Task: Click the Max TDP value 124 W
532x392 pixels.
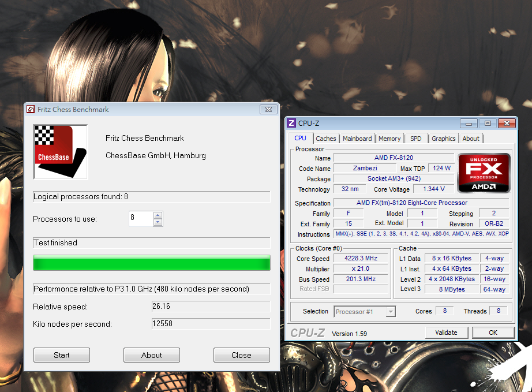Action: click(442, 168)
